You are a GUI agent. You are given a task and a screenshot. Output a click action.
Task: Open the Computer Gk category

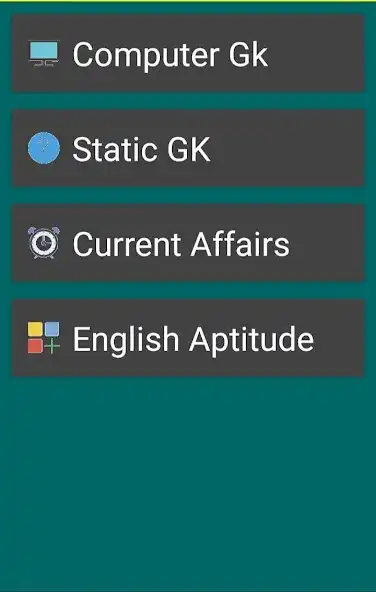(x=188, y=53)
